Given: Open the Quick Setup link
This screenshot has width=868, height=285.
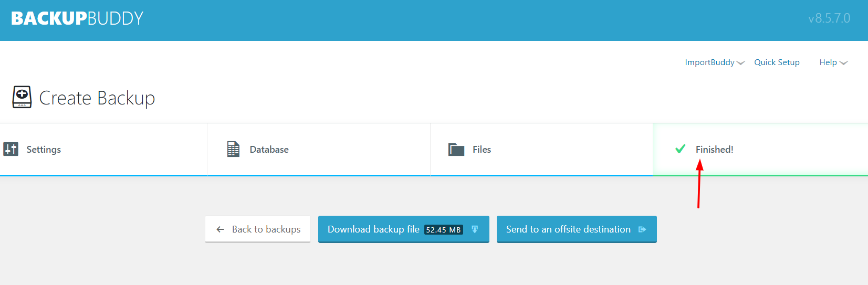Looking at the screenshot, I should [777, 62].
